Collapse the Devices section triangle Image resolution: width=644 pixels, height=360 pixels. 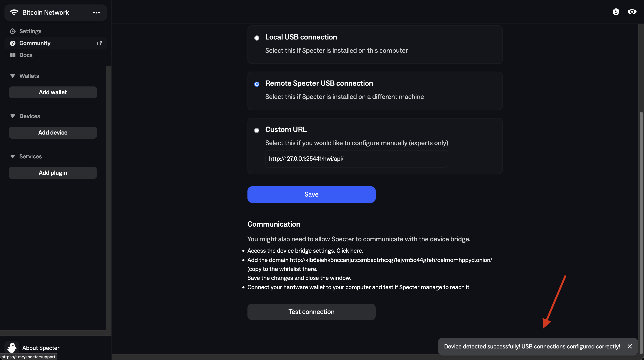[12, 116]
